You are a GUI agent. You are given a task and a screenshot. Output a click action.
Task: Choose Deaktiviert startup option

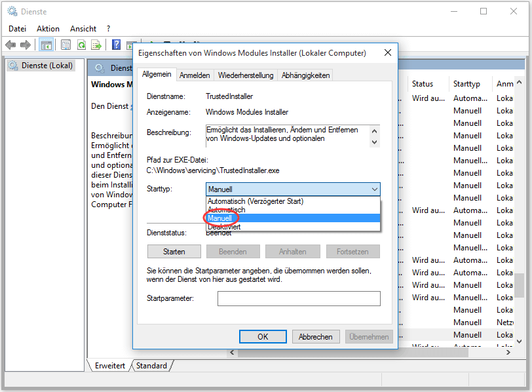pos(293,227)
